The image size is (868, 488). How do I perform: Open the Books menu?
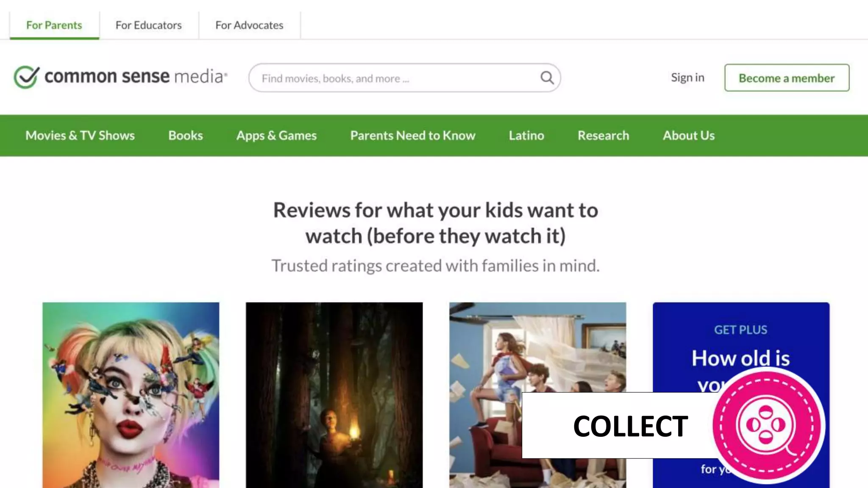click(186, 136)
